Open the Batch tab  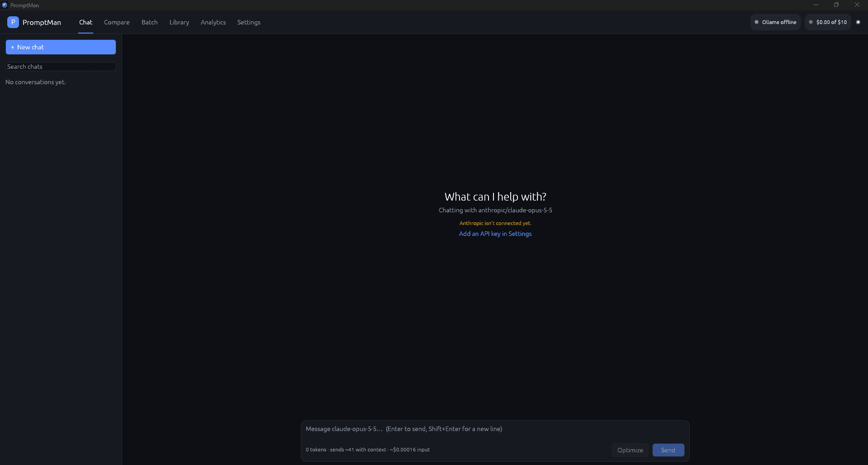pyautogui.click(x=149, y=22)
